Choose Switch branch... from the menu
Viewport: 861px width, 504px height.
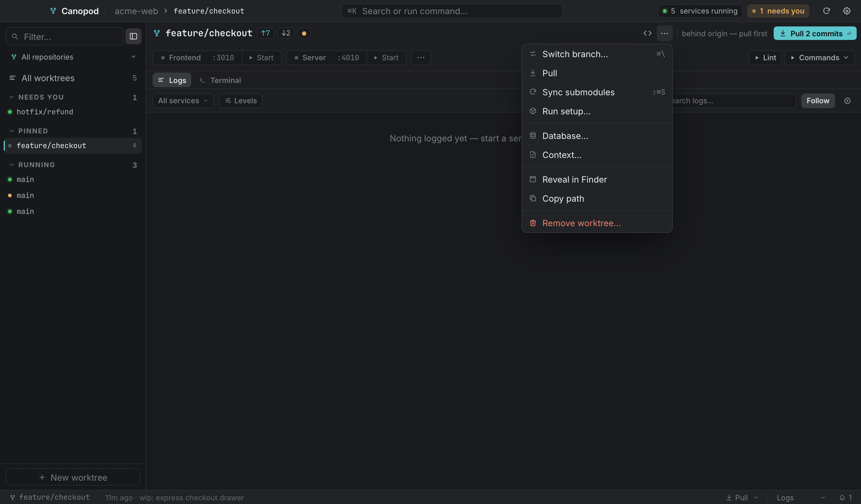click(x=597, y=54)
